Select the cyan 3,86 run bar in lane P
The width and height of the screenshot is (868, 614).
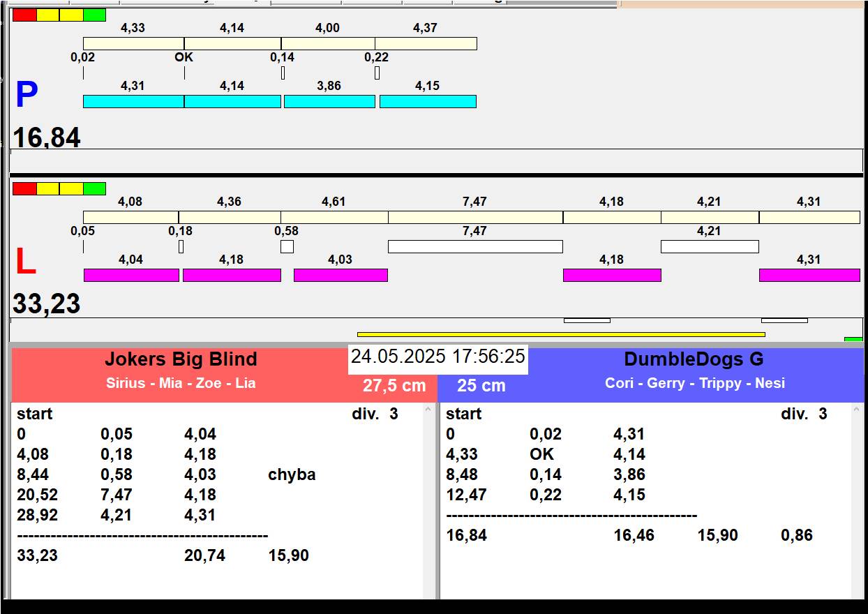[x=329, y=101]
